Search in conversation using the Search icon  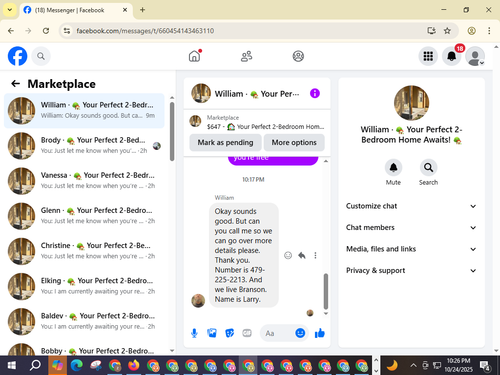coord(428,167)
